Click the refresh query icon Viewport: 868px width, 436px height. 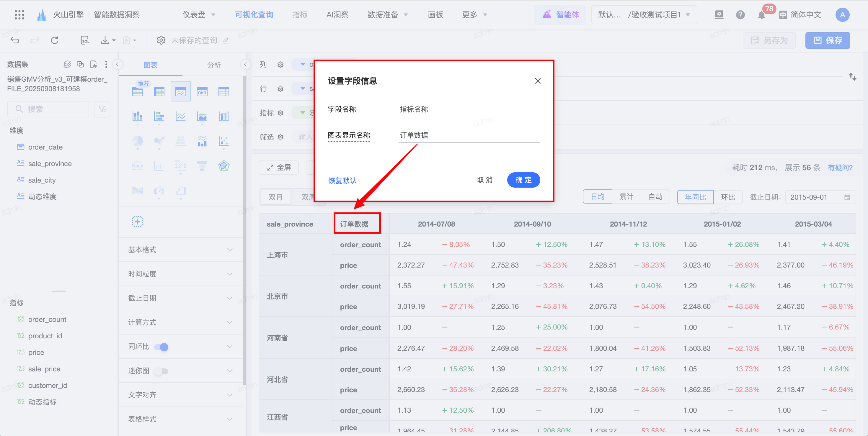(55, 40)
